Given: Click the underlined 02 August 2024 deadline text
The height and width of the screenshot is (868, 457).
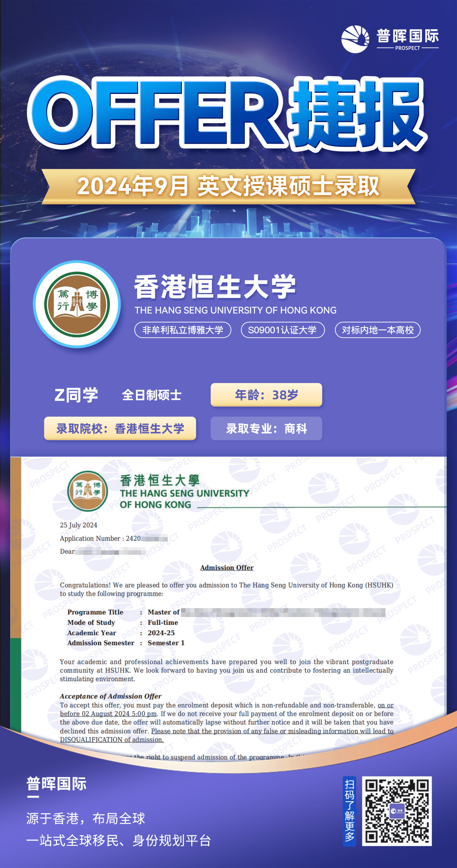Looking at the screenshot, I should tap(108, 714).
